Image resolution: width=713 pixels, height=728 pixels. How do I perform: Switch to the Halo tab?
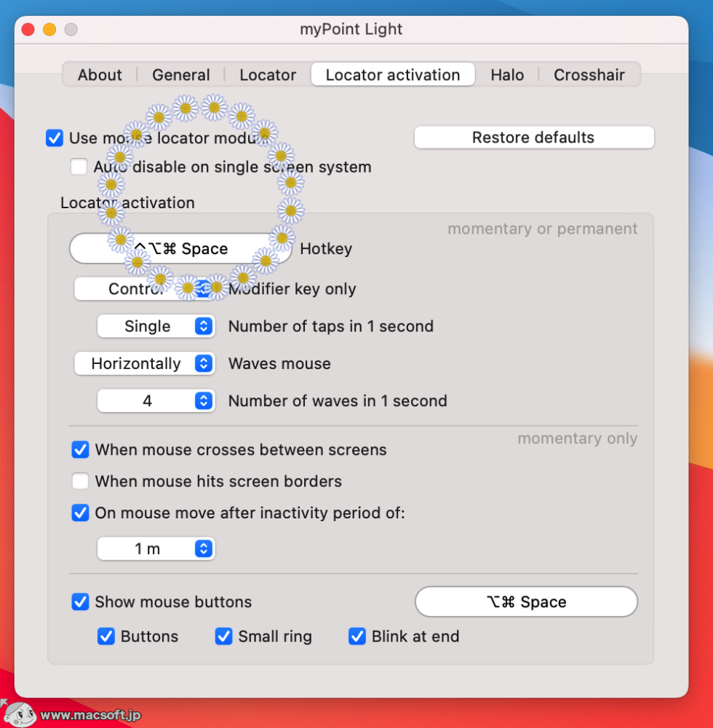[x=507, y=74]
